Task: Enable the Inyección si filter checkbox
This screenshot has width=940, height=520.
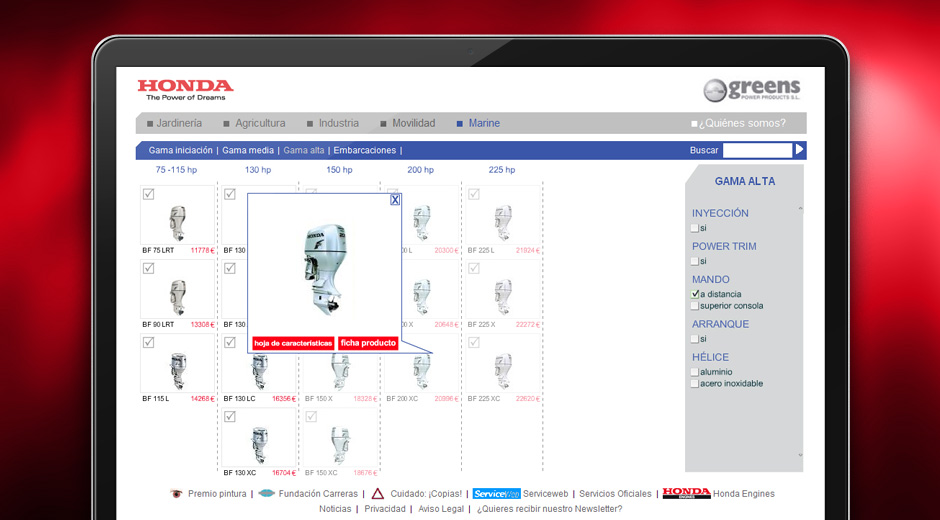Action: point(695,228)
